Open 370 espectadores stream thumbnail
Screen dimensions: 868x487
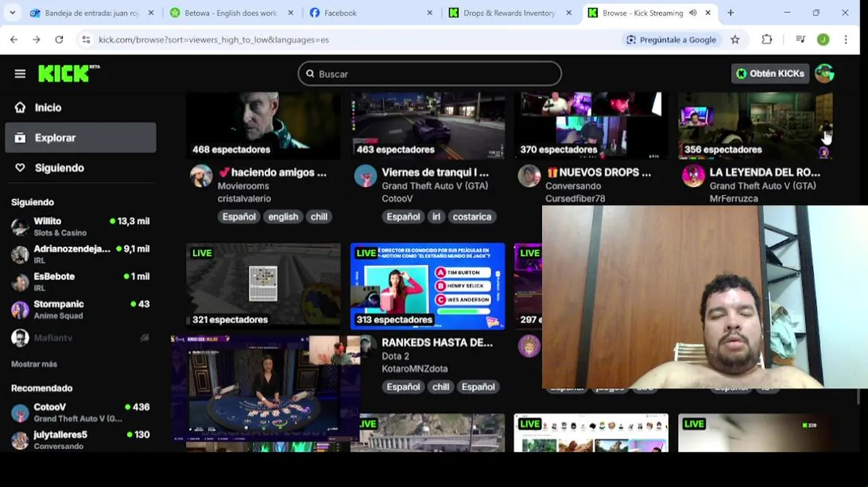click(x=591, y=126)
